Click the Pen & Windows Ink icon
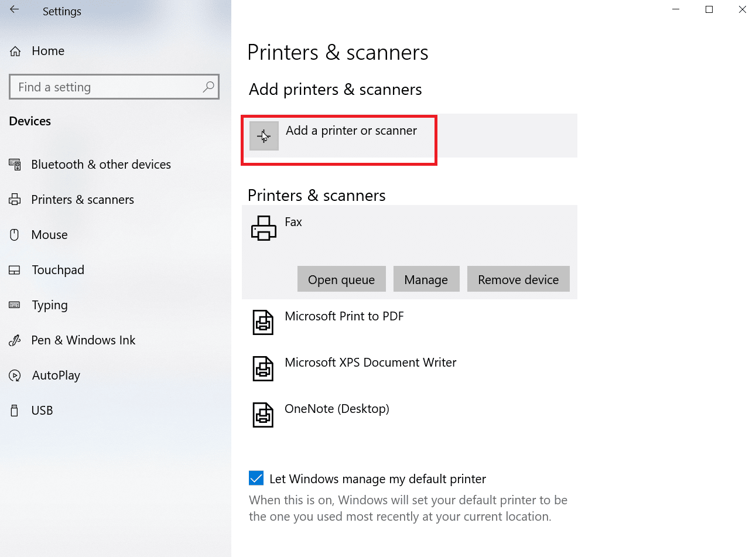Viewport: 756px width, 557px height. coord(15,340)
